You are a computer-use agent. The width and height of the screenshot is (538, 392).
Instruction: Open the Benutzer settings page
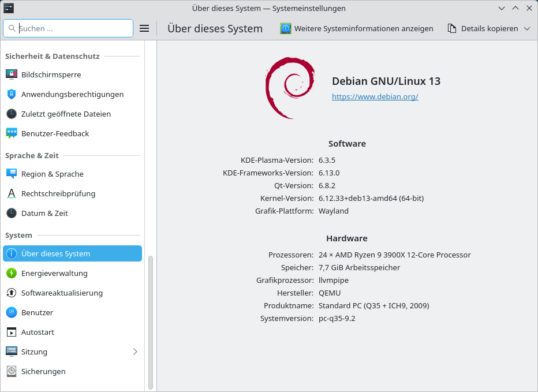click(x=37, y=312)
